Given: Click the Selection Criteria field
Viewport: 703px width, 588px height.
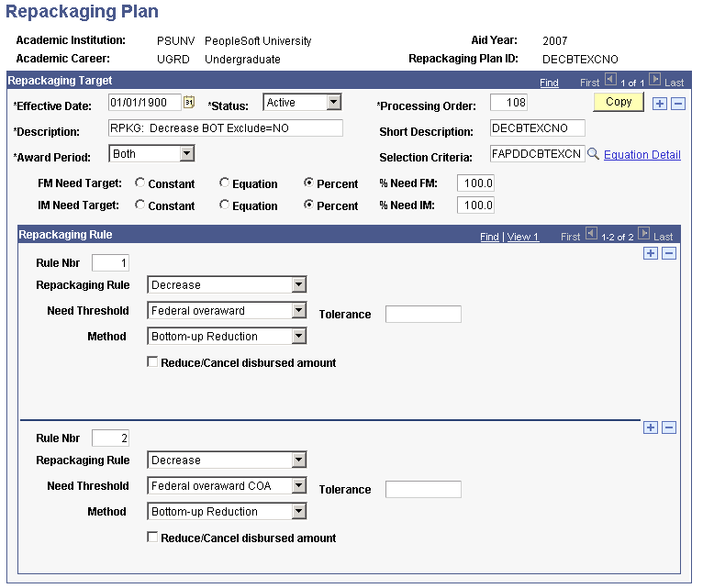Looking at the screenshot, I should (x=538, y=154).
